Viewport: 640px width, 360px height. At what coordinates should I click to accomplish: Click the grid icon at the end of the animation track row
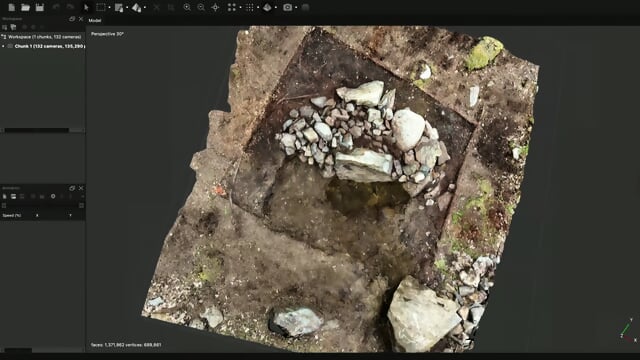coord(81,206)
